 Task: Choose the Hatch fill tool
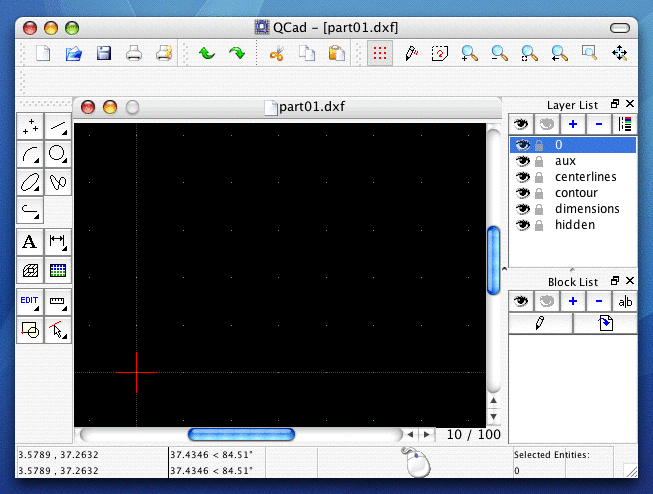click(x=30, y=269)
